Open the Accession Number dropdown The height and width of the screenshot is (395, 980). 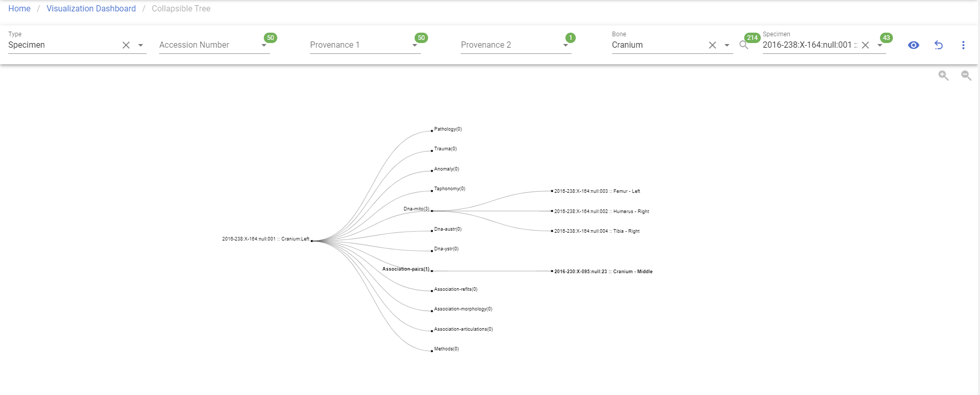pyautogui.click(x=264, y=45)
